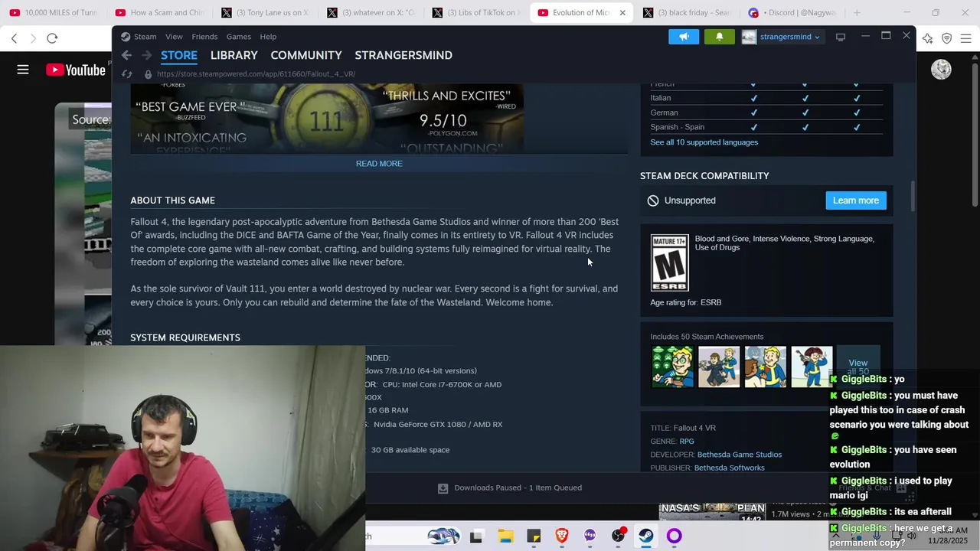Reload the browser page
The width and height of the screenshot is (980, 551).
(x=52, y=38)
